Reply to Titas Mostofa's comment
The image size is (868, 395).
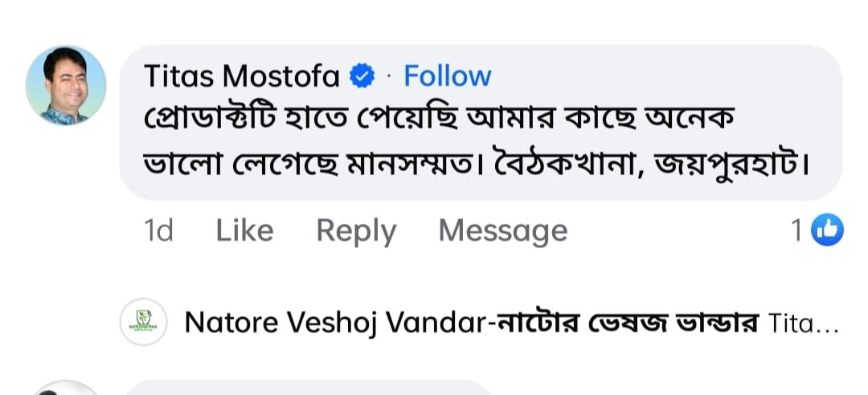tap(356, 231)
